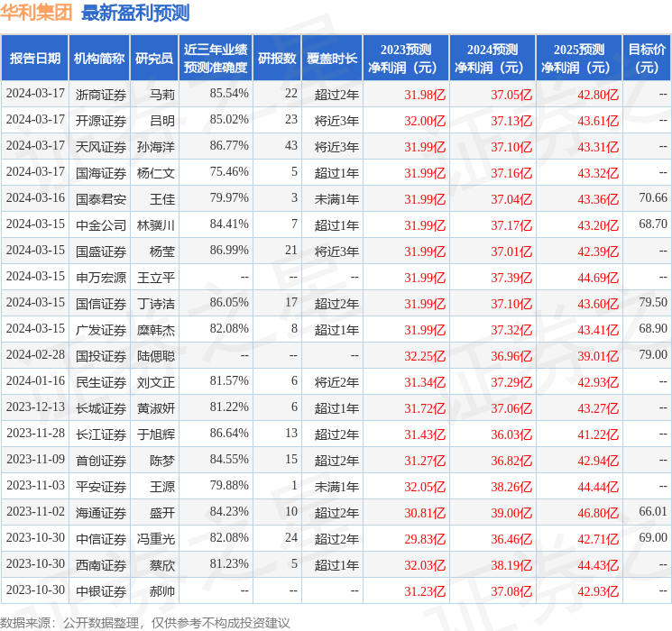Click the 海通证券 institution name
Image resolution: width=672 pixels, height=631 pixels.
tap(101, 513)
